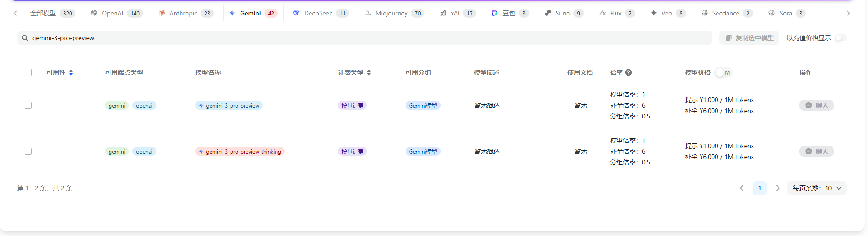Toggle the 以充值价格显示 switch
868x236 pixels.
click(840, 38)
